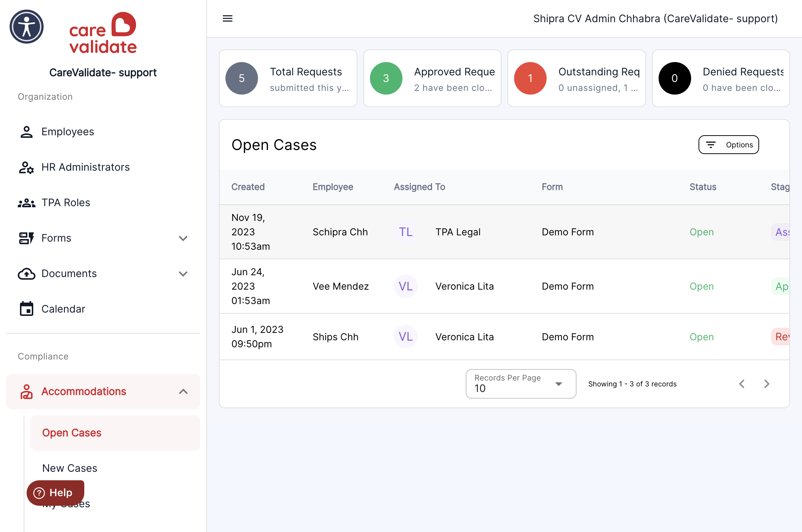This screenshot has width=802, height=532.
Task: Click the Forms icon in sidebar
Action: (x=27, y=238)
